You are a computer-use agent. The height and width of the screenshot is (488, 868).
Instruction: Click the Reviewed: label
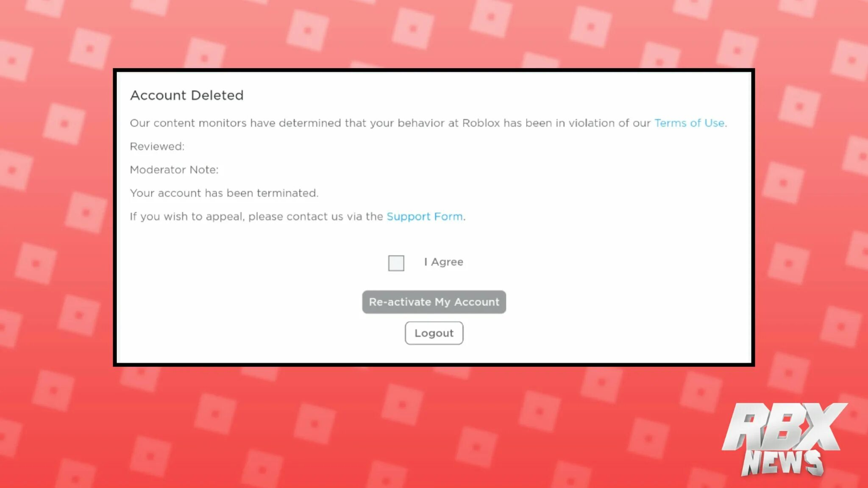coord(157,147)
